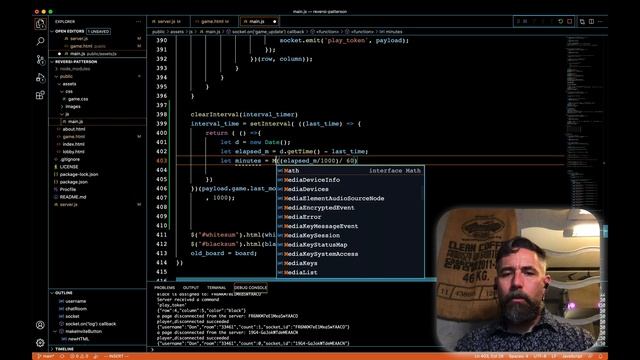
Task: Choose MediaError suggestion
Action: pyautogui.click(x=350, y=217)
